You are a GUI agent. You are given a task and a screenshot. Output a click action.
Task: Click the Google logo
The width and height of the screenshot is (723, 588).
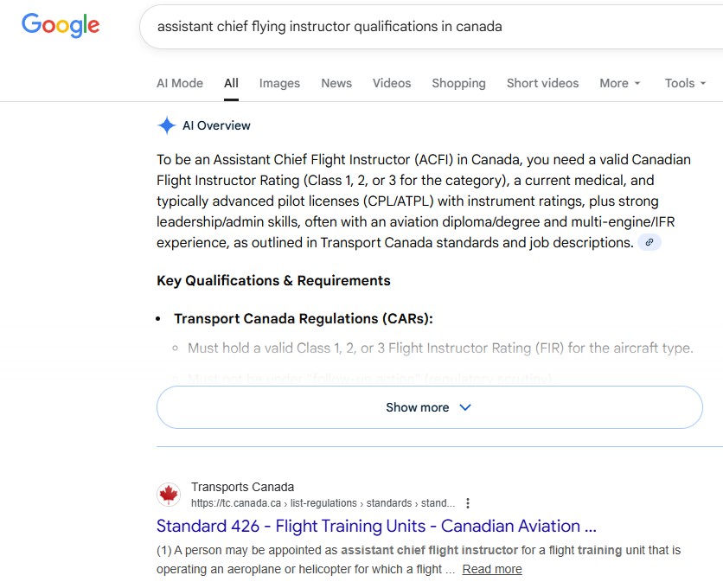click(61, 25)
